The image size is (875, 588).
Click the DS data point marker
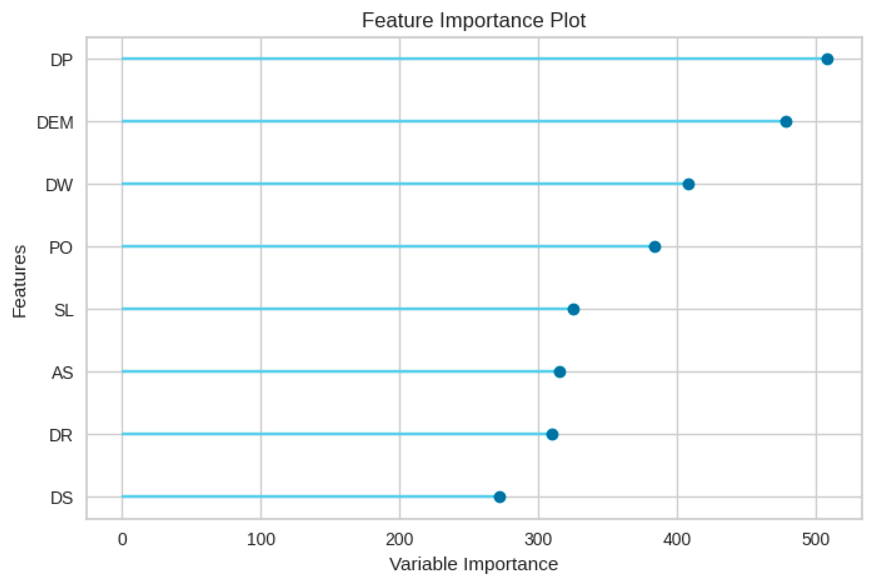tap(499, 497)
